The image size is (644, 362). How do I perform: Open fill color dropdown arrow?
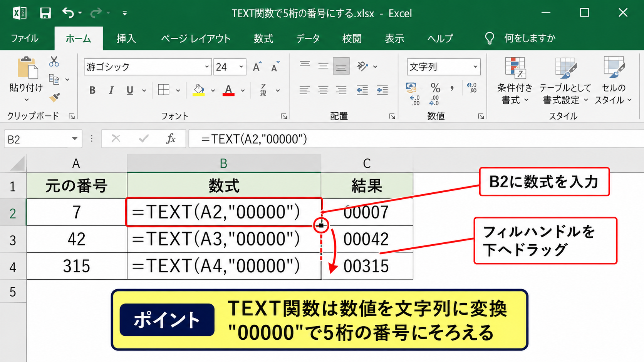pyautogui.click(x=213, y=91)
